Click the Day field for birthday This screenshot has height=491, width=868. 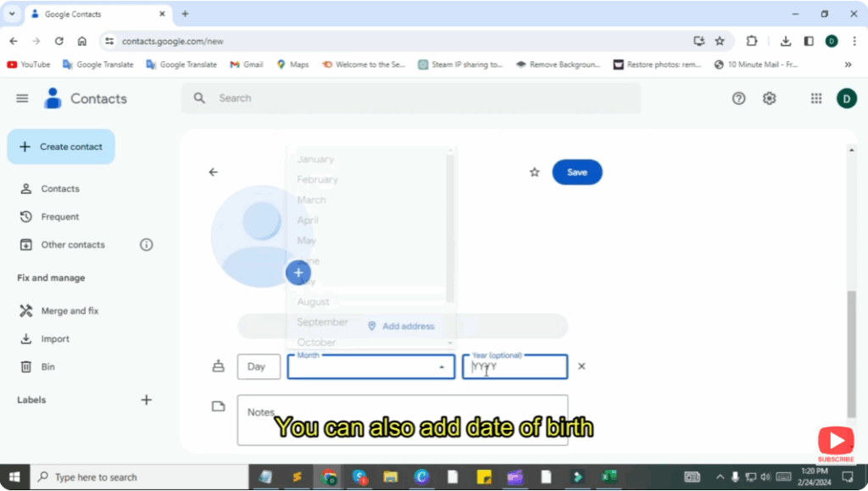point(258,366)
